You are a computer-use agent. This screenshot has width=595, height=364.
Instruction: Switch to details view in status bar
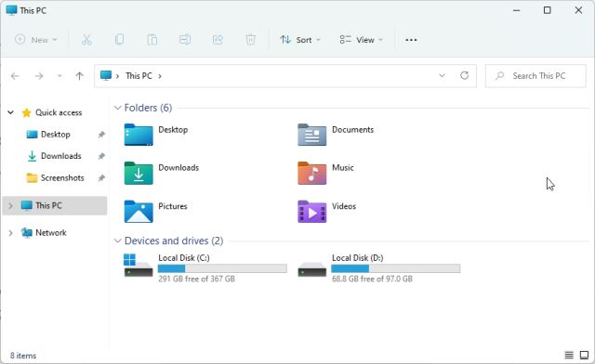tap(569, 356)
